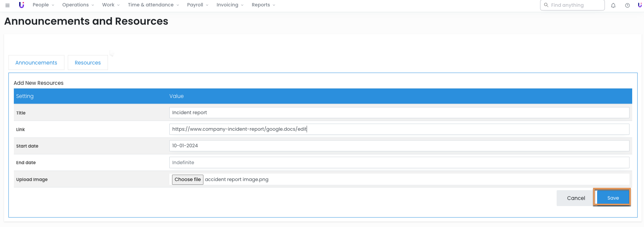Focus the Title input field
This screenshot has width=644, height=227.
[x=399, y=113]
